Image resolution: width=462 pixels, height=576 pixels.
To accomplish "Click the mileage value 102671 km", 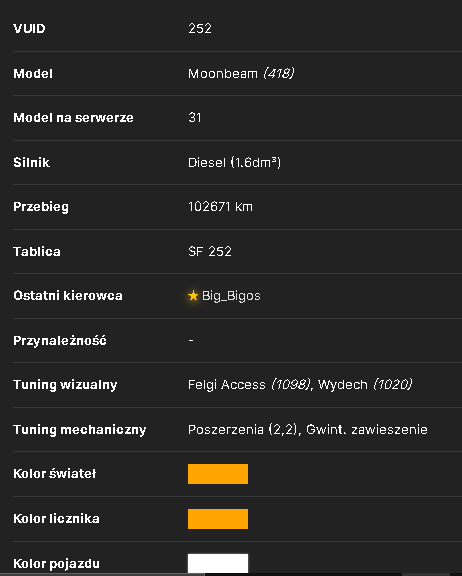I will coord(220,207).
